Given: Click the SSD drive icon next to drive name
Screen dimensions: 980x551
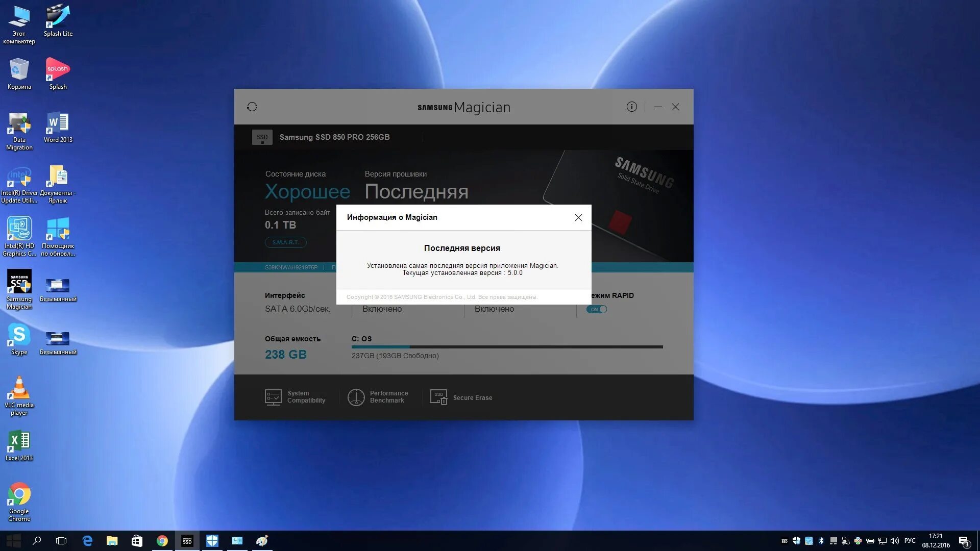Looking at the screenshot, I should [262, 137].
